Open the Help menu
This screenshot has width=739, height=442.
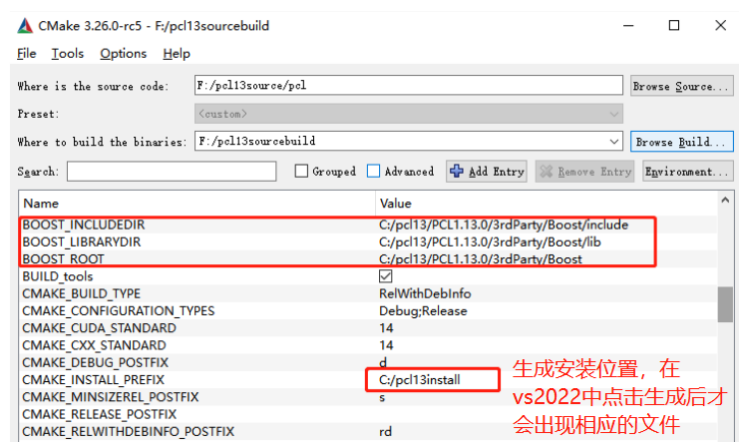point(176,54)
